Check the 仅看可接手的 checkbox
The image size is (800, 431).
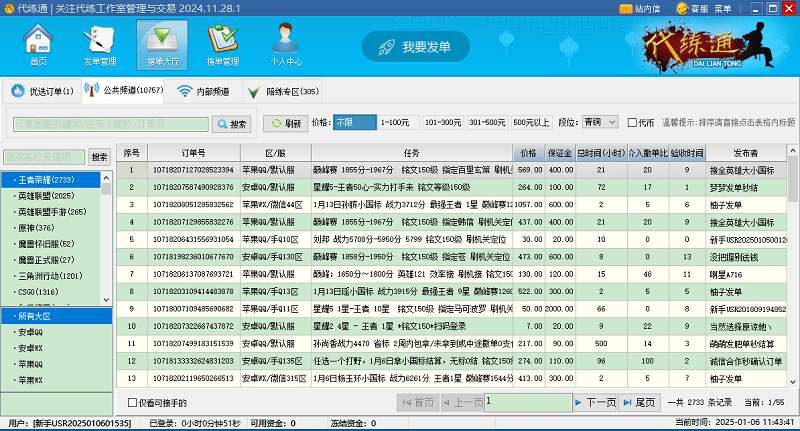(133, 402)
